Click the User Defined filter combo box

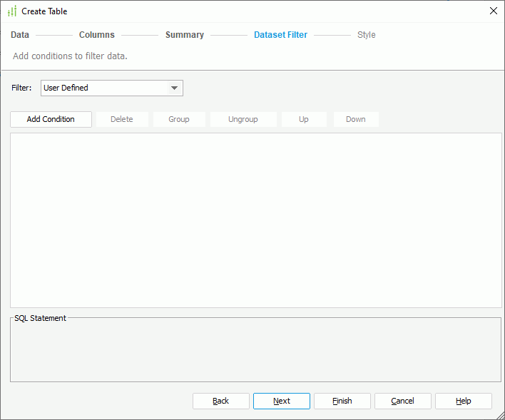click(x=103, y=88)
